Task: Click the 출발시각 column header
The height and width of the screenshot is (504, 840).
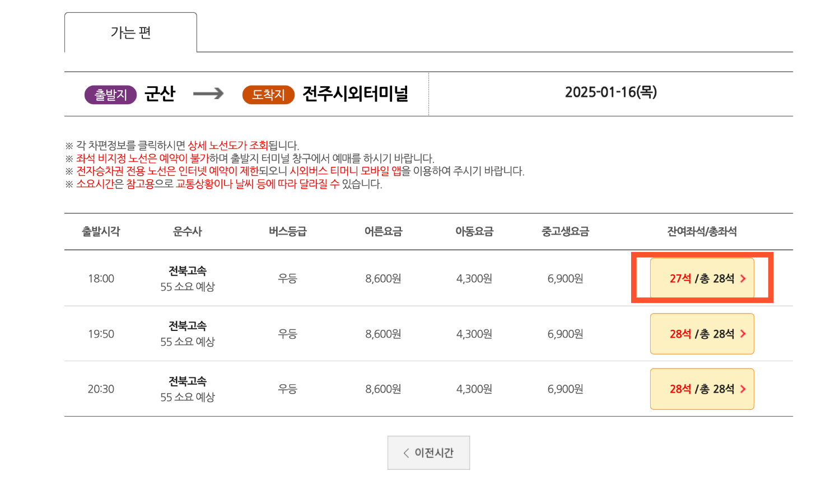Action: pos(101,231)
